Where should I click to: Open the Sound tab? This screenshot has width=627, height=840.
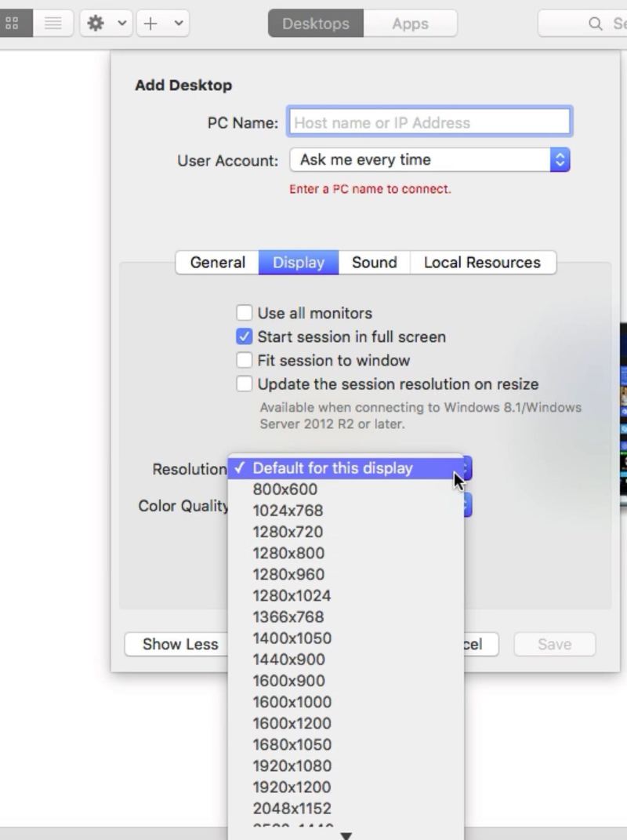pos(374,262)
